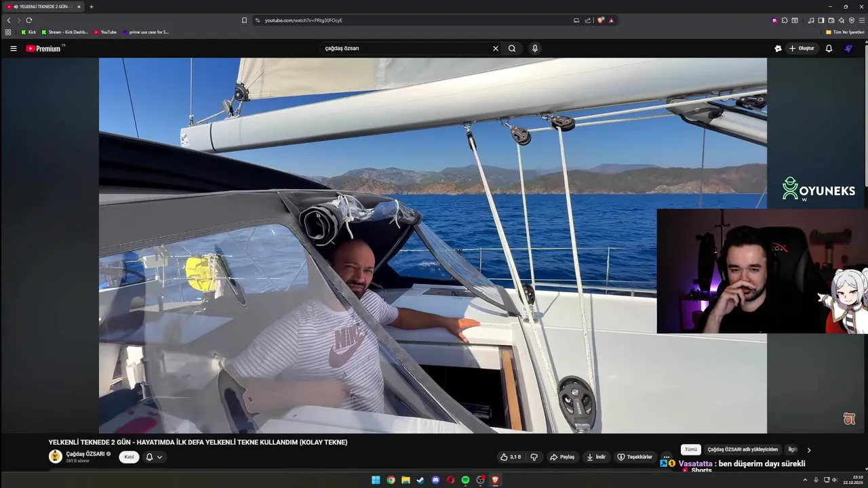
Task: Open the Windows Start menu
Action: pyautogui.click(x=376, y=480)
